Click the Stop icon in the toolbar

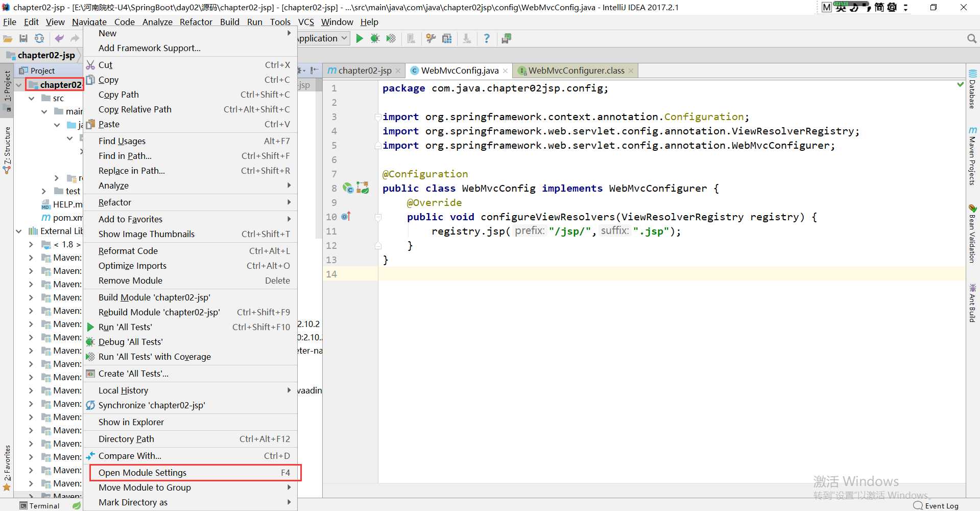pyautogui.click(x=411, y=38)
